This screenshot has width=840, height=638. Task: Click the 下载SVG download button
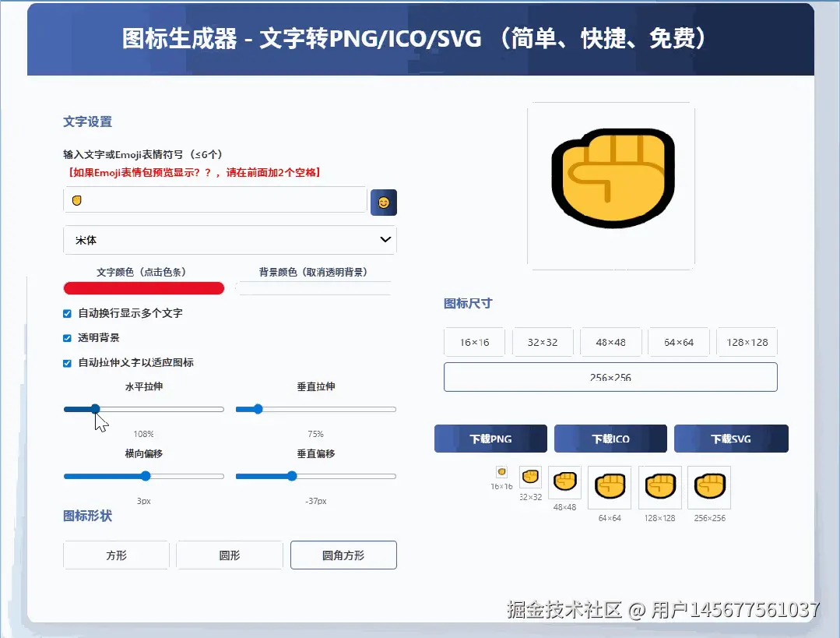pos(730,438)
